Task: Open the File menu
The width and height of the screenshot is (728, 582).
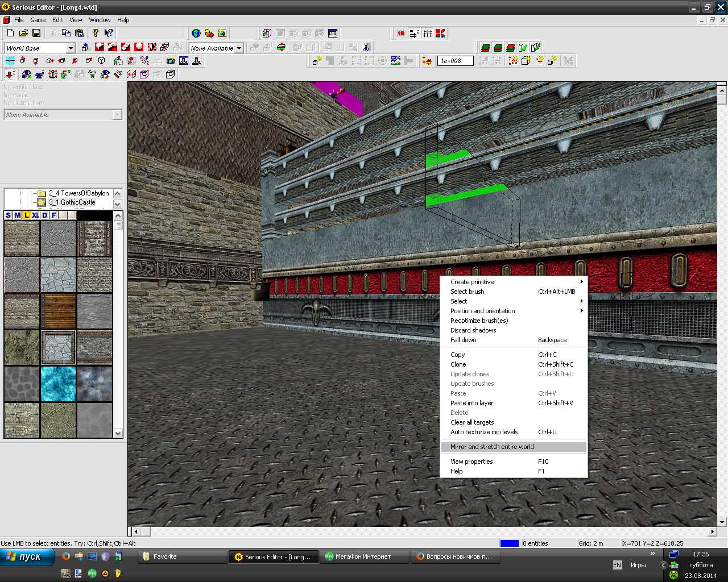Action: (x=19, y=20)
